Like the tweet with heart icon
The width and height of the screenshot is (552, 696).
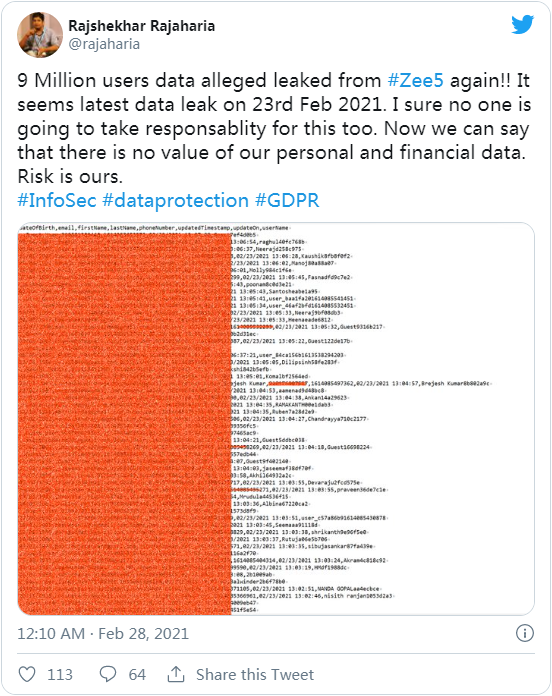tap(27, 674)
